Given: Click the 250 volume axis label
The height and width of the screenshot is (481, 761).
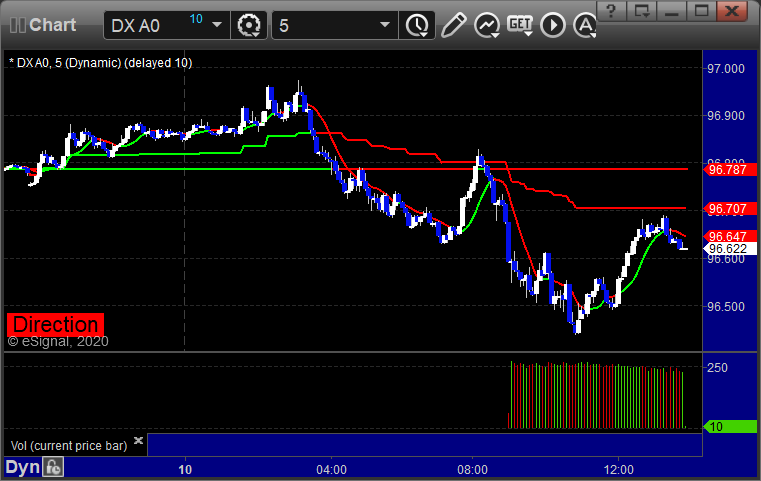Looking at the screenshot, I should click(717, 367).
